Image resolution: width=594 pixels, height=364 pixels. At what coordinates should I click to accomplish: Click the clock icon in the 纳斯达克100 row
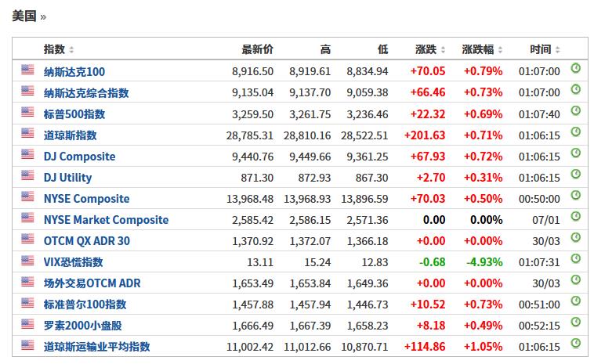coord(575,68)
